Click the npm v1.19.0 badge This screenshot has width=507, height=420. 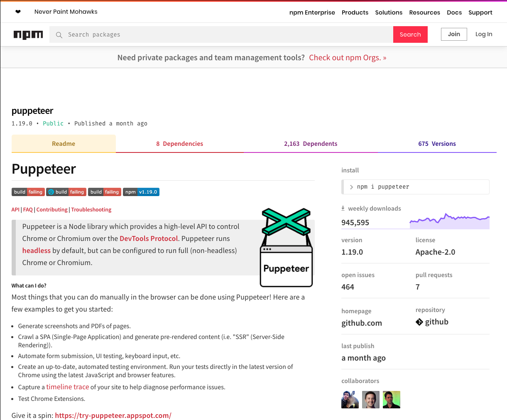pyautogui.click(x=141, y=192)
